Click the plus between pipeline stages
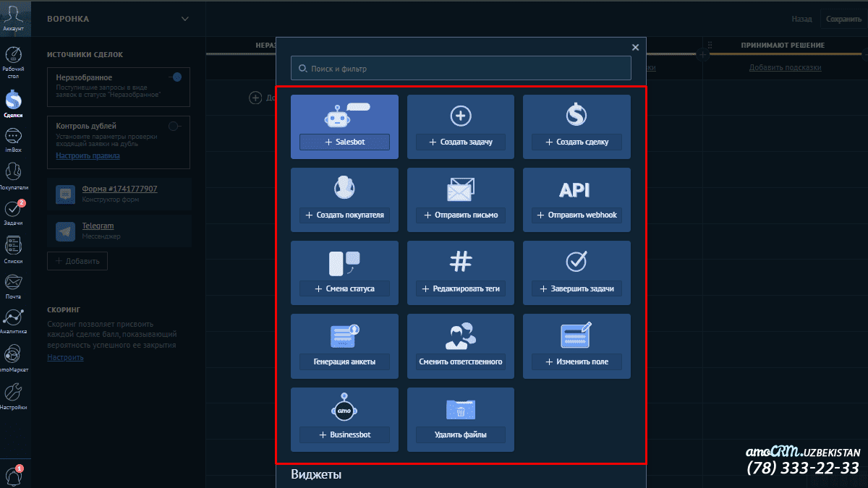 click(702, 54)
